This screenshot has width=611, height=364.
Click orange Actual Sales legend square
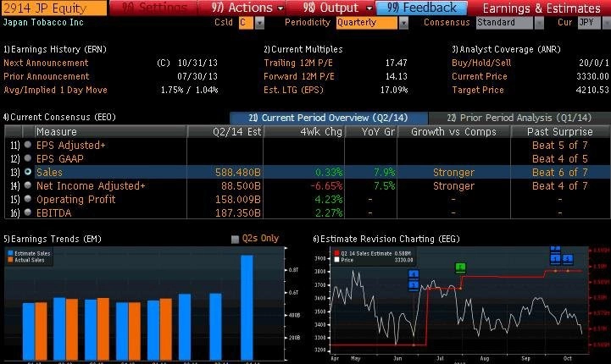[10, 260]
